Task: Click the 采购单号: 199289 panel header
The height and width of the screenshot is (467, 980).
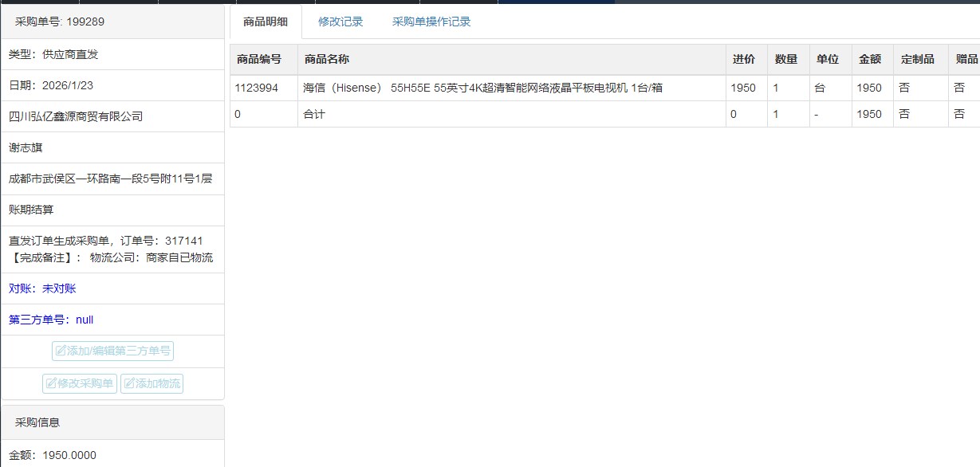Action: click(60, 22)
